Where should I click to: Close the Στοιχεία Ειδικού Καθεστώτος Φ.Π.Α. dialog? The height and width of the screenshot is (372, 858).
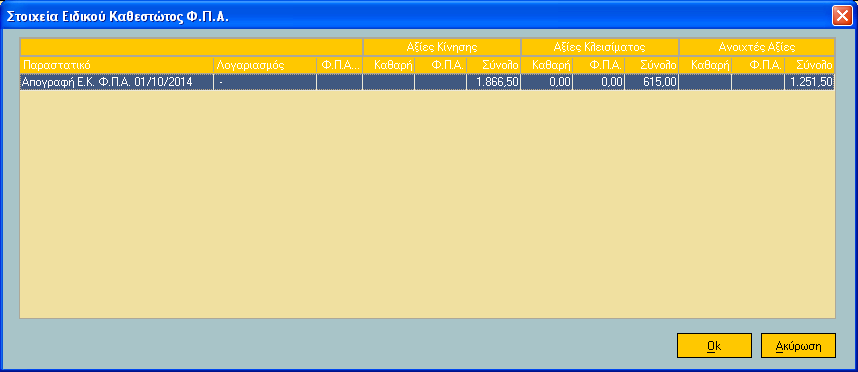(841, 16)
